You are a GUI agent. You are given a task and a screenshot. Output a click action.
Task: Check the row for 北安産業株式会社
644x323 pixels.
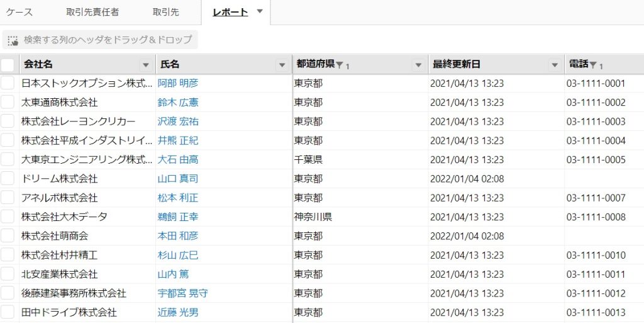[x=8, y=274]
